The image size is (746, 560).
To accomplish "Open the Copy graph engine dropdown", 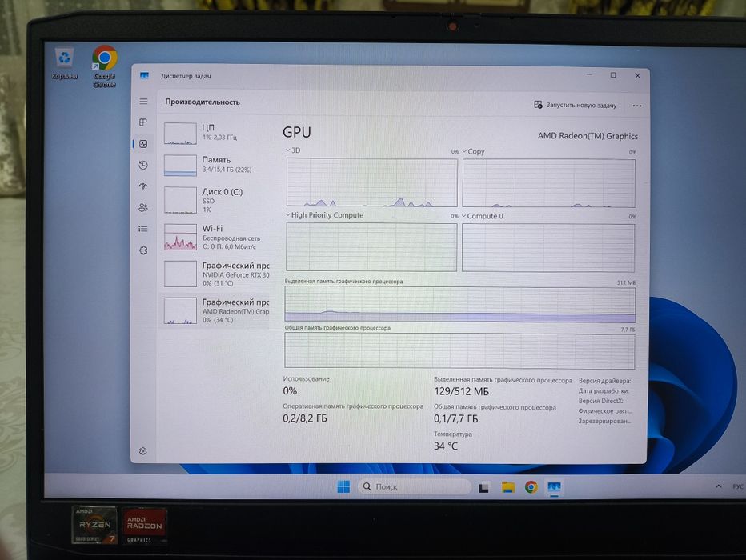I will tap(473, 151).
